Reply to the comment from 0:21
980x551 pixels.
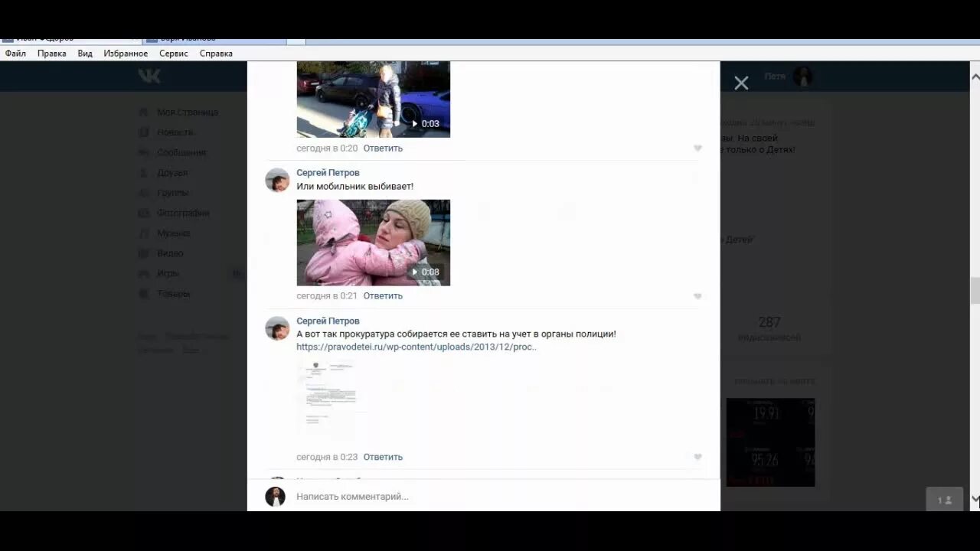point(383,296)
